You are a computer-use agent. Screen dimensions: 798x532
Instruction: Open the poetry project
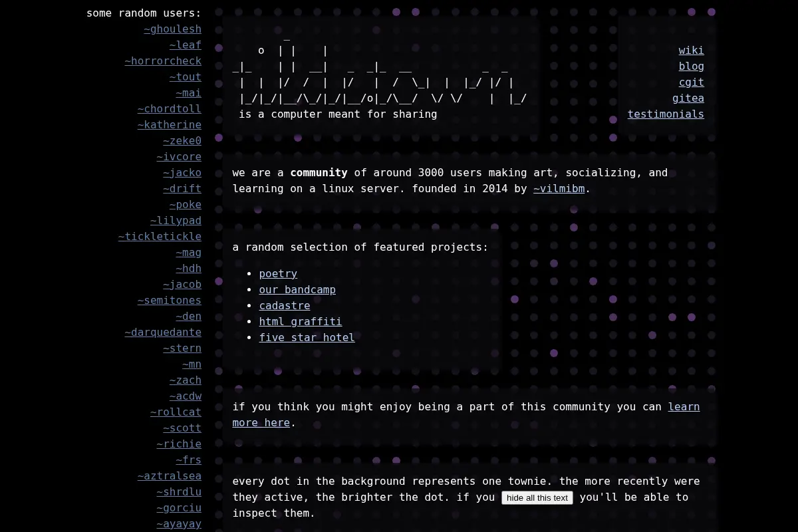[278, 274]
